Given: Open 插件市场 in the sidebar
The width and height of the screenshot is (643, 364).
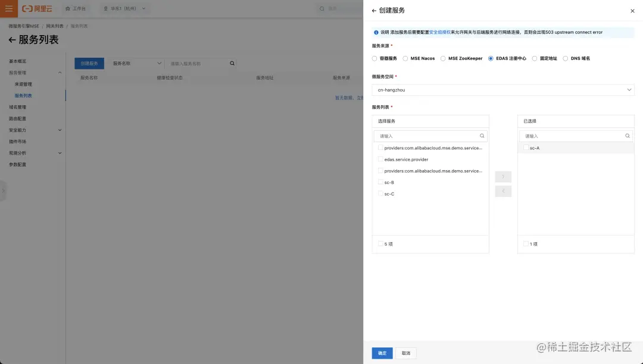Looking at the screenshot, I should 18,142.
